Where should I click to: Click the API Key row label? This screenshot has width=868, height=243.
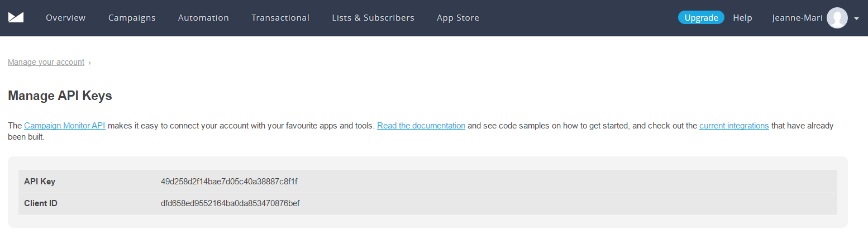(40, 182)
